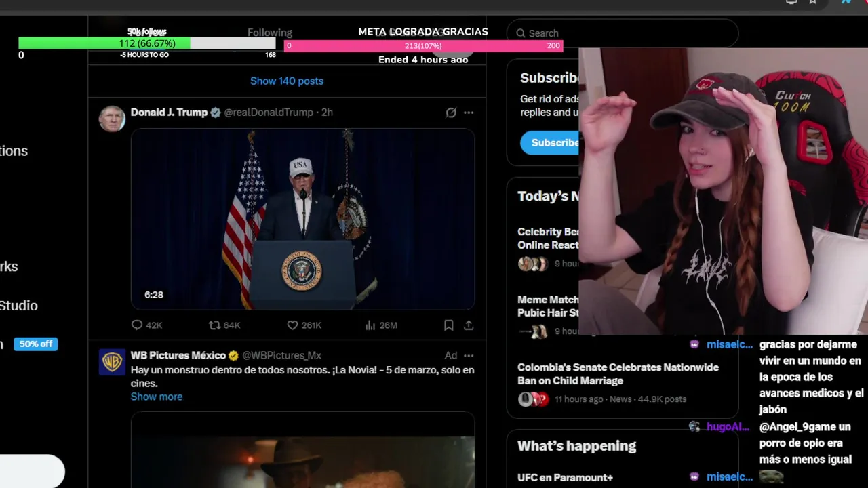Screen dimensions: 868x488
Task: Click Show 140 posts link
Action: (287, 81)
